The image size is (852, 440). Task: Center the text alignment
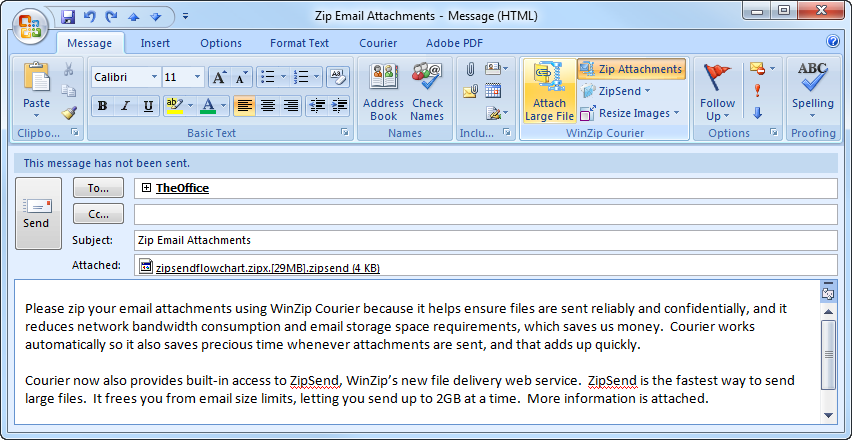[267, 106]
